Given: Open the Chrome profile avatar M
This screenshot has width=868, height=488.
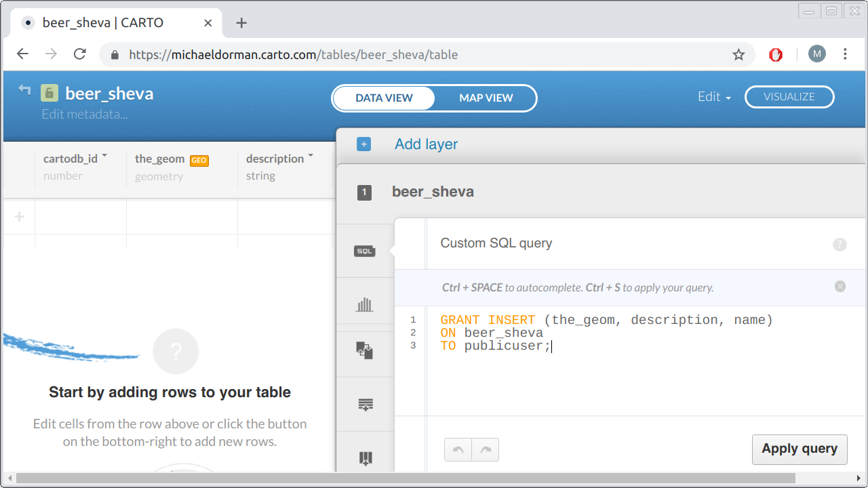Looking at the screenshot, I should point(817,54).
